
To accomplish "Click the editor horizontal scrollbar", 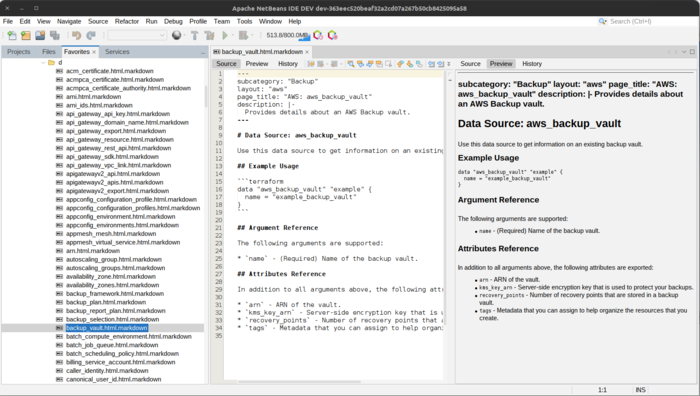I will [299, 382].
